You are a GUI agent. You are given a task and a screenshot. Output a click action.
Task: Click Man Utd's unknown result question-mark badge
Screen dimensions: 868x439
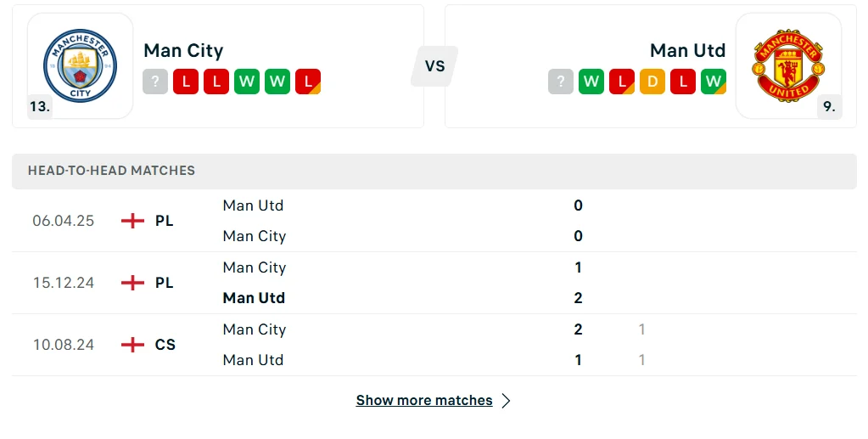point(561,82)
